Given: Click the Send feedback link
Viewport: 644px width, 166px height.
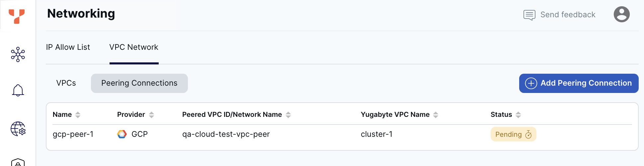Looking at the screenshot, I should point(568,15).
